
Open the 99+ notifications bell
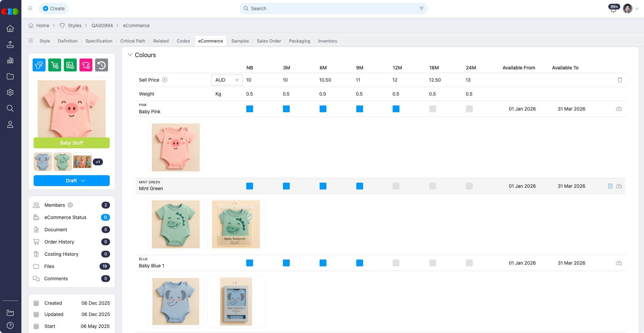pos(613,9)
